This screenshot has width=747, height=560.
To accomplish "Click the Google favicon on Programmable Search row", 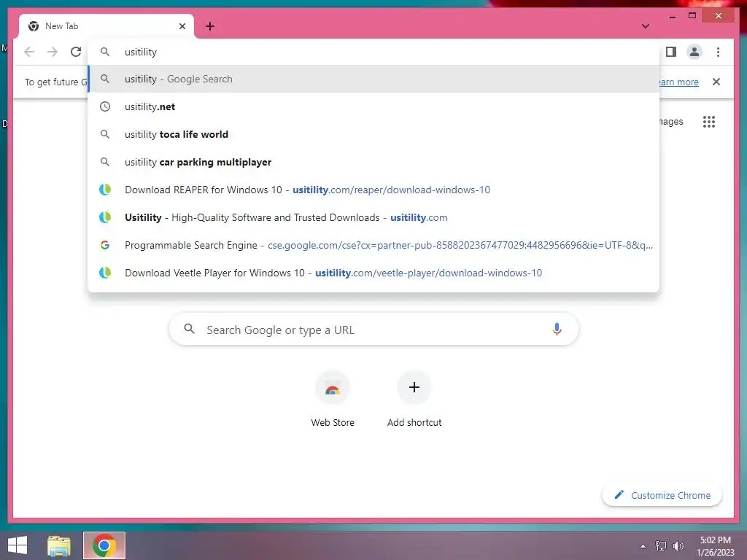I will 105,245.
